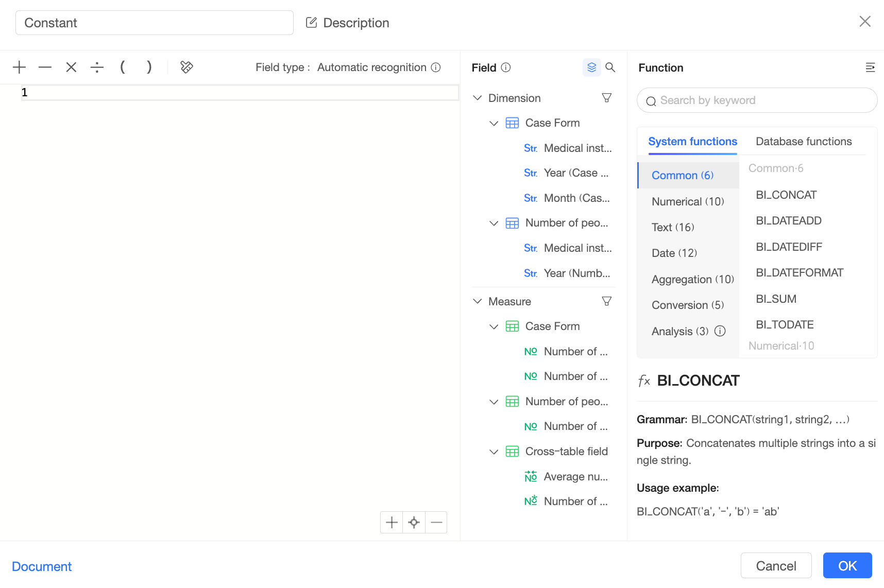The height and width of the screenshot is (588, 884).
Task: Toggle the field layer view icon
Action: [591, 67]
